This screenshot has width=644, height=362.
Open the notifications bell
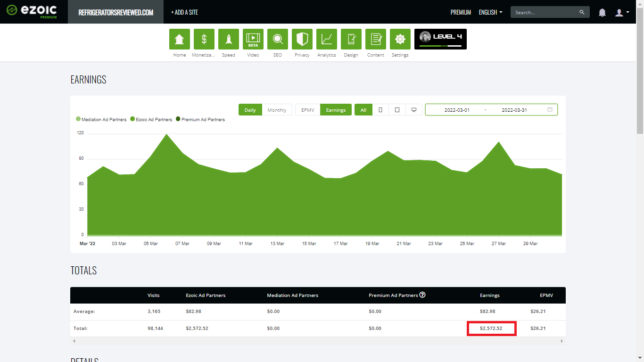(x=602, y=13)
